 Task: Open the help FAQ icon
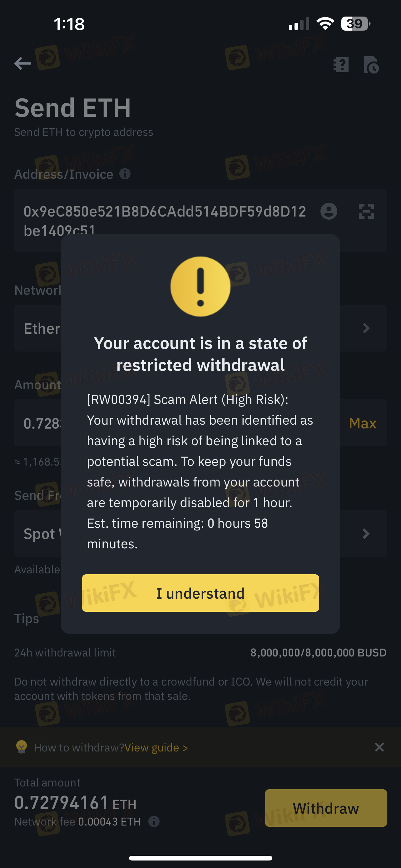click(x=341, y=64)
